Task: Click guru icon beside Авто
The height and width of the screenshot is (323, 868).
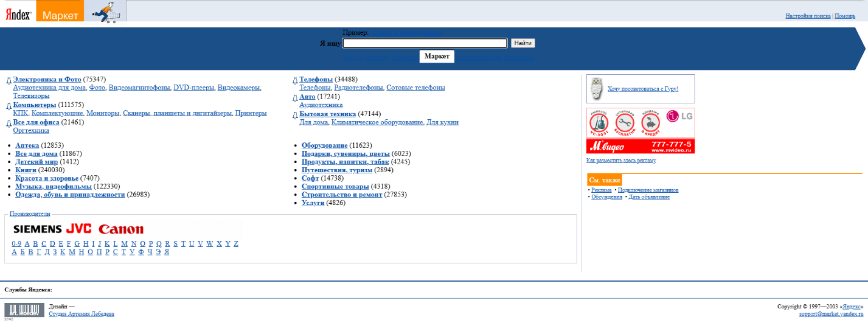Action: point(295,97)
